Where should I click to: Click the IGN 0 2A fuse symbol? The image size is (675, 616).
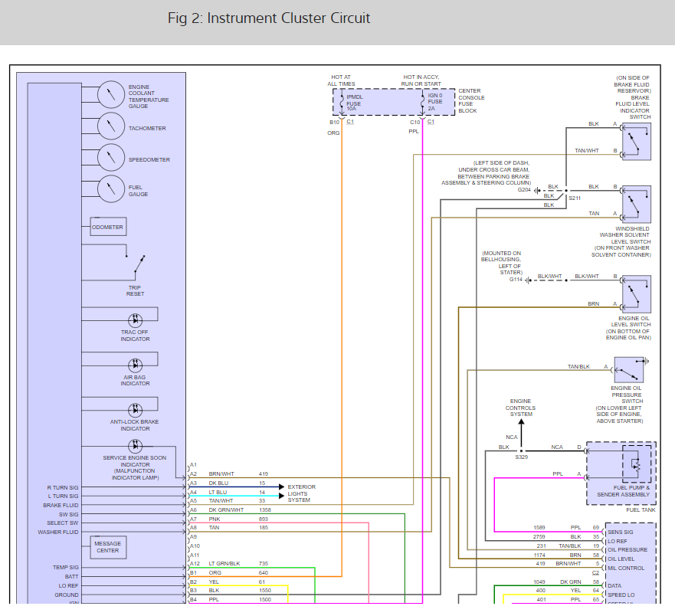(423, 103)
